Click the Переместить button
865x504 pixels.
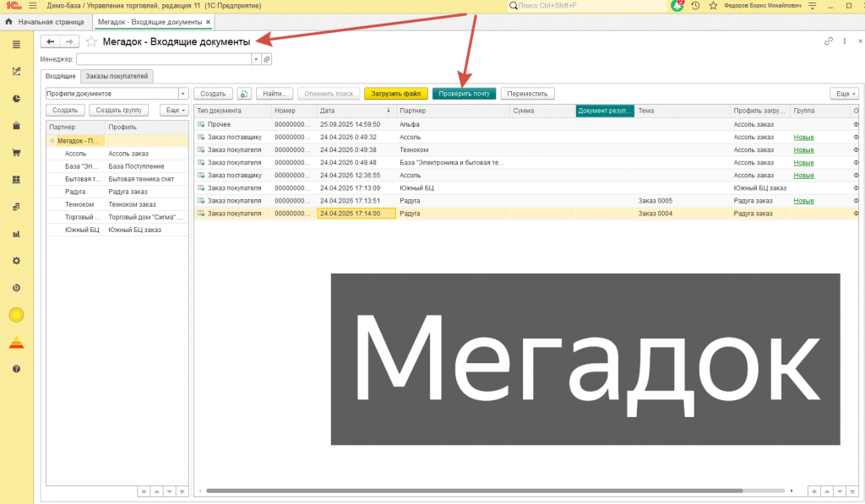point(527,94)
